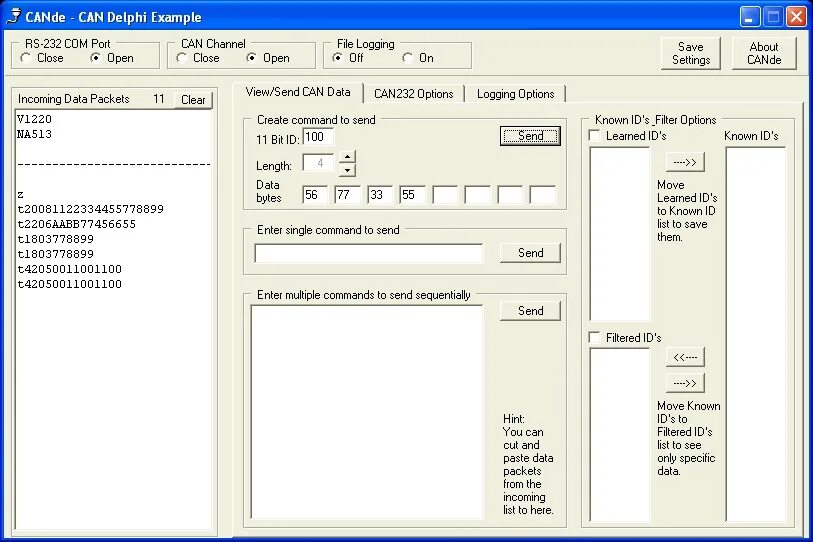
Task: Enable the Learned ID's checkbox
Action: coord(595,136)
